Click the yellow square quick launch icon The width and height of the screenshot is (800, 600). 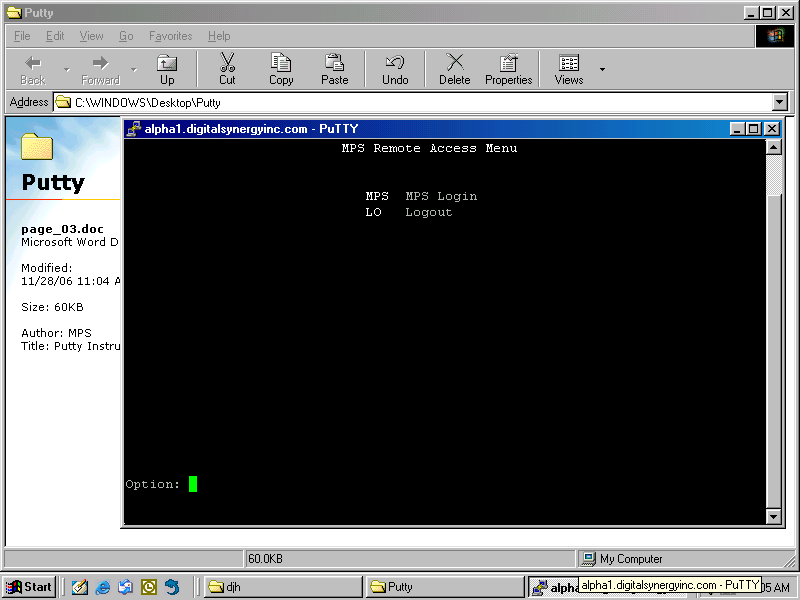[x=148, y=587]
